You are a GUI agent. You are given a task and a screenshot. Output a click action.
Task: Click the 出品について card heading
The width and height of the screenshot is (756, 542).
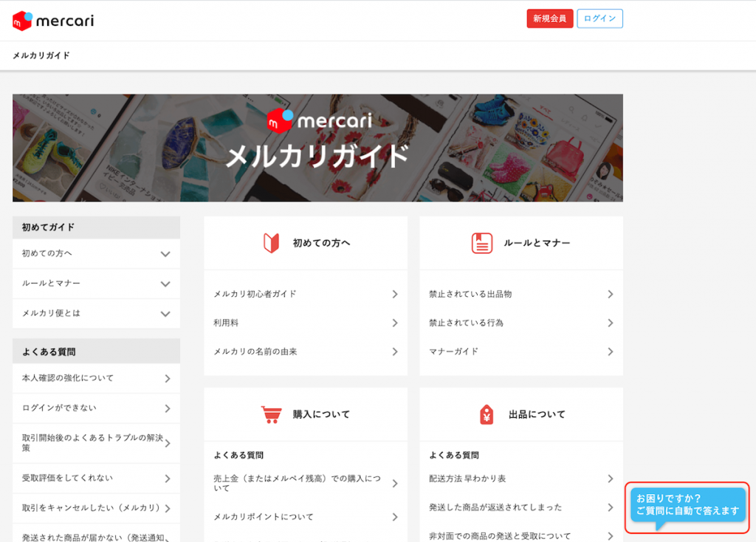tap(537, 414)
